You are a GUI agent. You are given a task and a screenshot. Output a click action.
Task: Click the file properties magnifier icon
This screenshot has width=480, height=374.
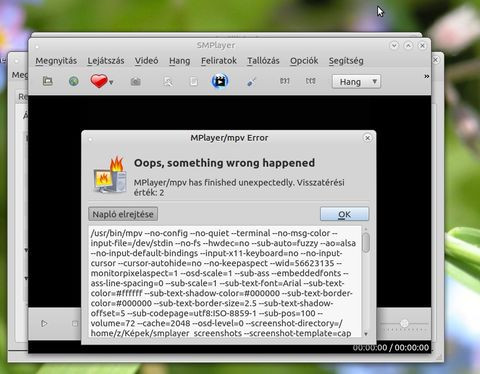click(168, 81)
